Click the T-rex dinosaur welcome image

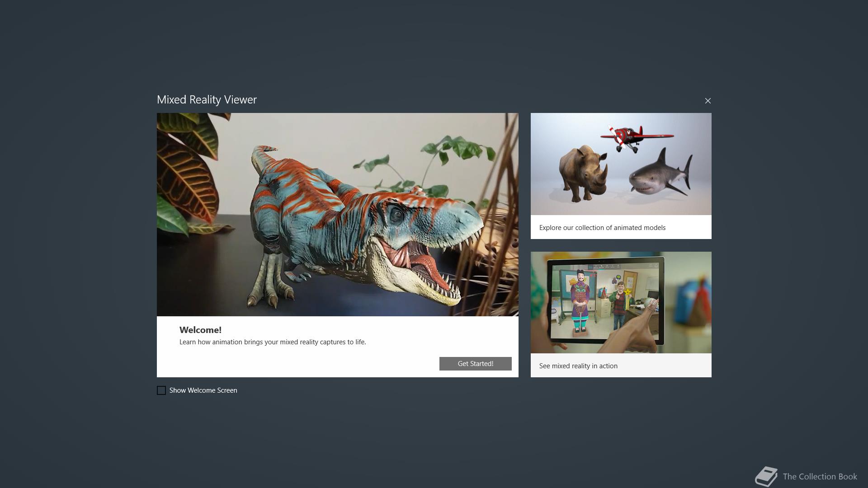point(337,215)
